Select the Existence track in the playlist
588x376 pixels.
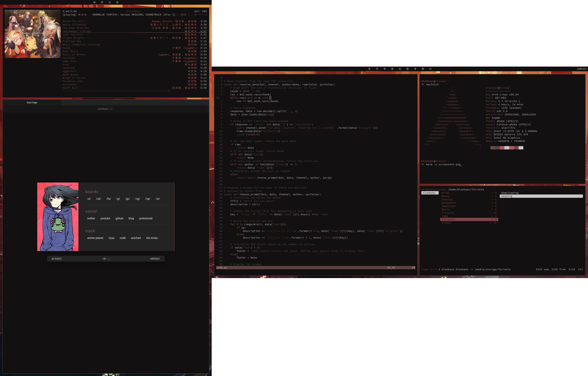(x=69, y=84)
